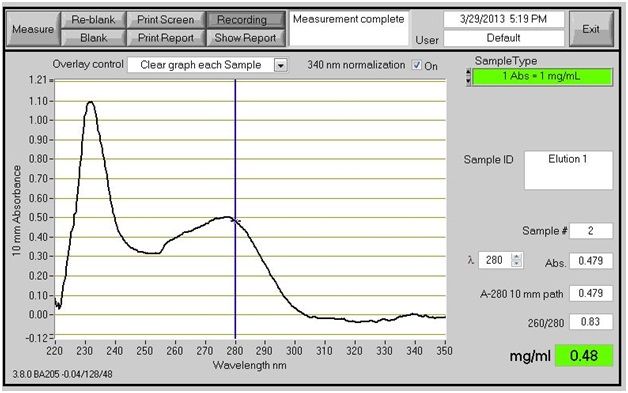The image size is (628, 393).
Task: Click the 1.21 maximum y-axis value
Action: pos(38,80)
